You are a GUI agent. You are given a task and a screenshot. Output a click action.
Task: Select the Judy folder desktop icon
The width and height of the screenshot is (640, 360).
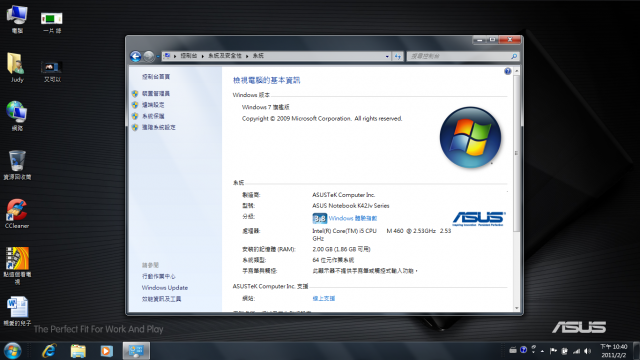[17, 67]
